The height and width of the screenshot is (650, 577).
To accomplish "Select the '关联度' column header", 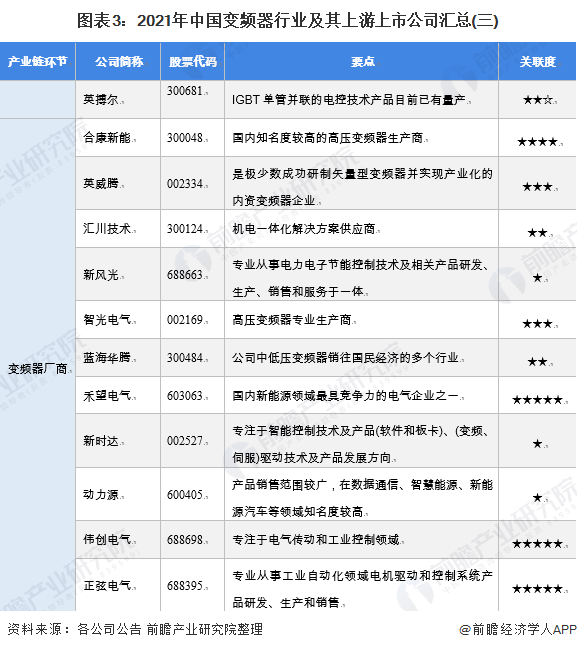I will click(538, 62).
